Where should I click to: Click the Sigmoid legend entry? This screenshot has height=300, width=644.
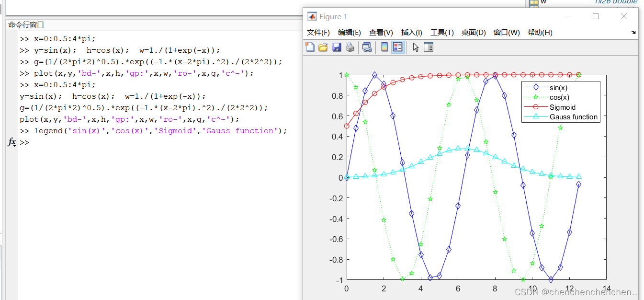pos(563,107)
